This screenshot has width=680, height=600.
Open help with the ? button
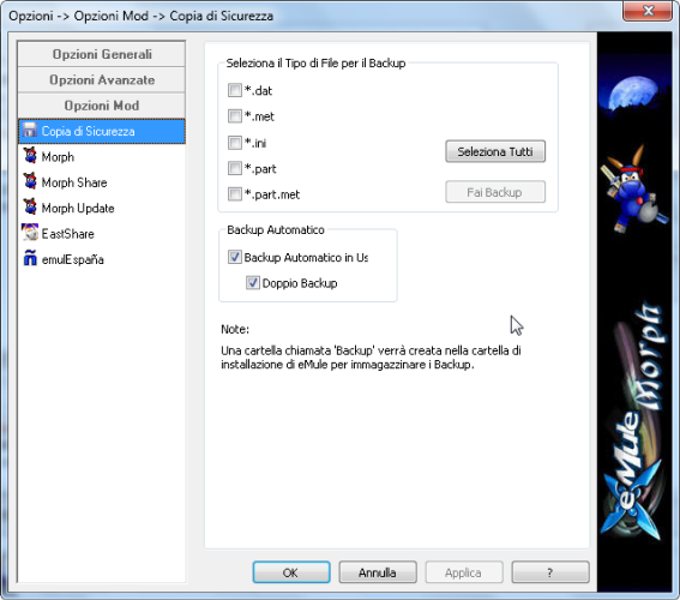tap(550, 573)
